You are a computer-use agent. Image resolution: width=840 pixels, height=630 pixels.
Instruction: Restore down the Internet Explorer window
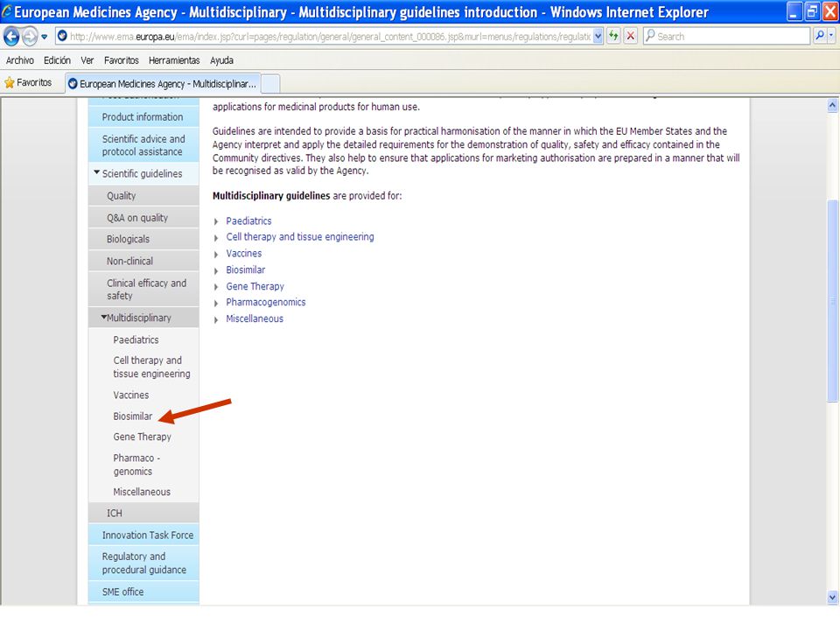click(813, 11)
